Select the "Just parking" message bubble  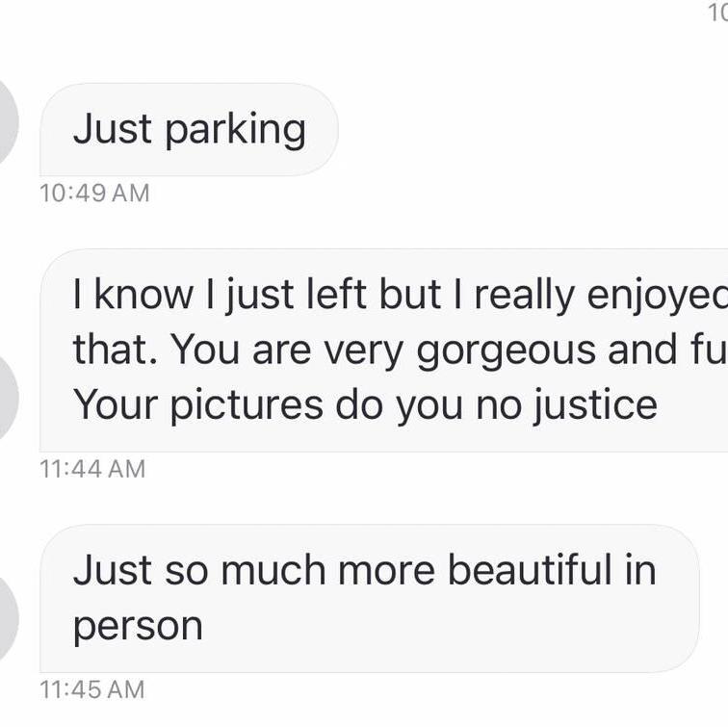[x=189, y=129]
